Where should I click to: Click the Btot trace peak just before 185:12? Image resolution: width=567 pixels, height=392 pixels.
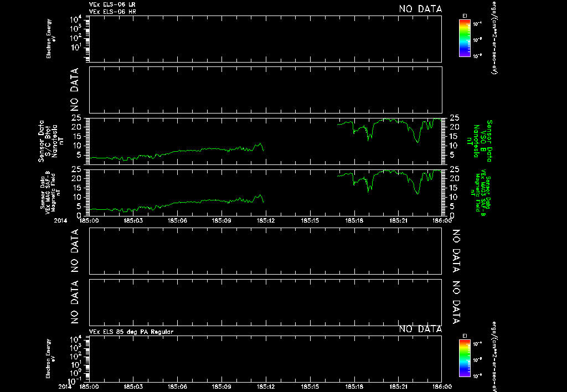(x=259, y=145)
